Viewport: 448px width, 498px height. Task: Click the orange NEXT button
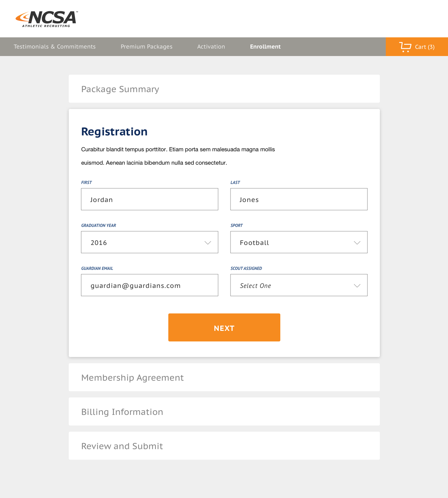224,327
